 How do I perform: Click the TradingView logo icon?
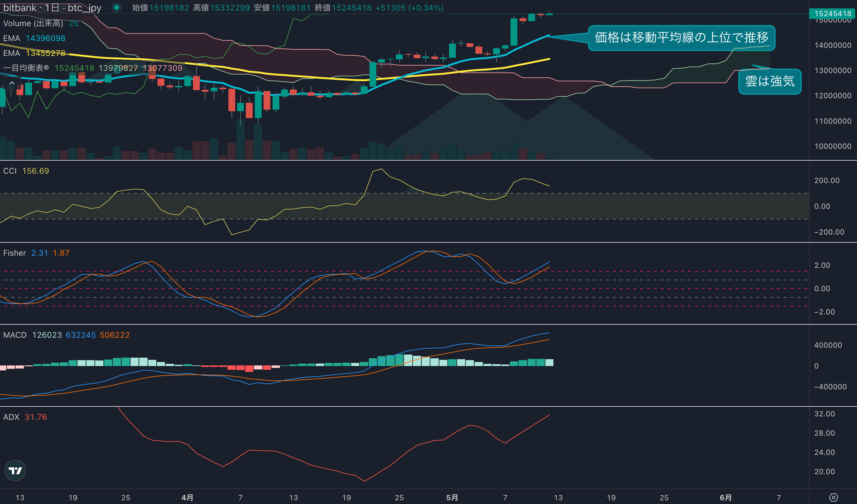point(15,470)
